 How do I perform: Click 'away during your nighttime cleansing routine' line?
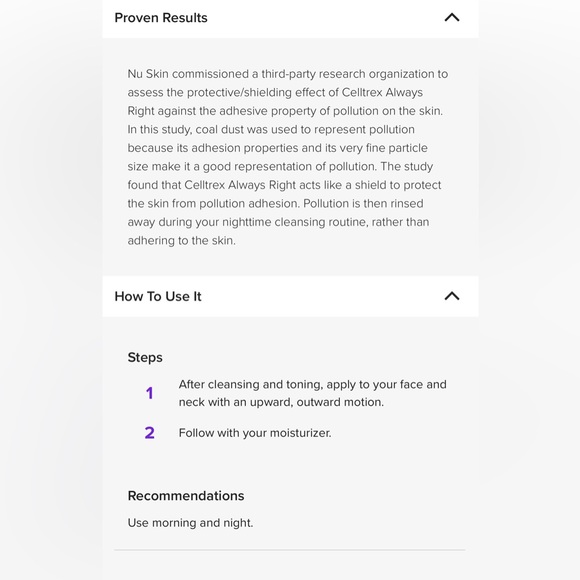coord(278,222)
